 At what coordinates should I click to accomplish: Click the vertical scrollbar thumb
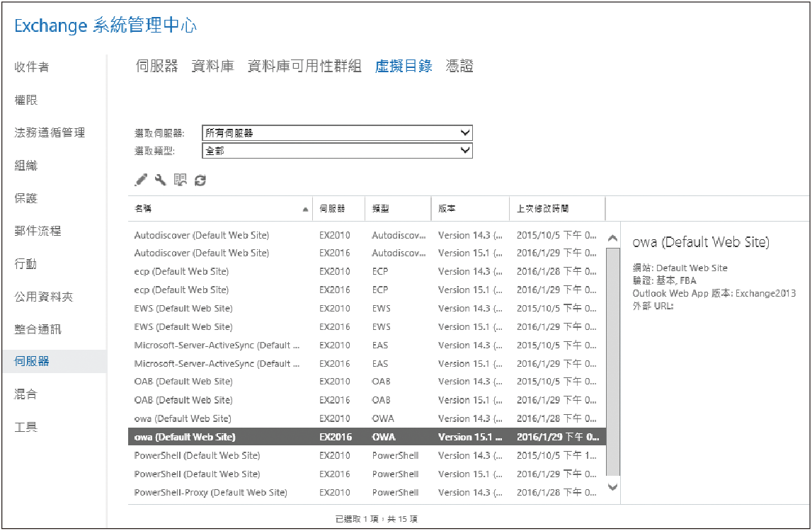click(x=612, y=362)
